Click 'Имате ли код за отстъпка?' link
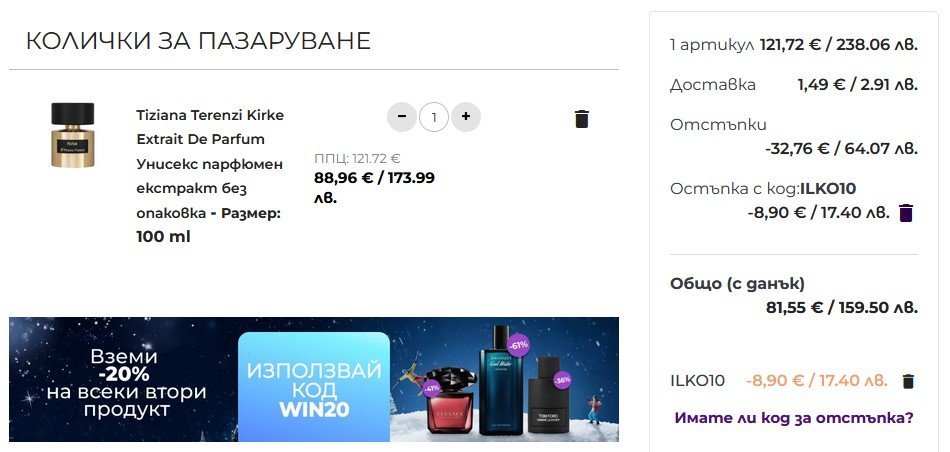Image resolution: width=950 pixels, height=452 pixels. 794,417
